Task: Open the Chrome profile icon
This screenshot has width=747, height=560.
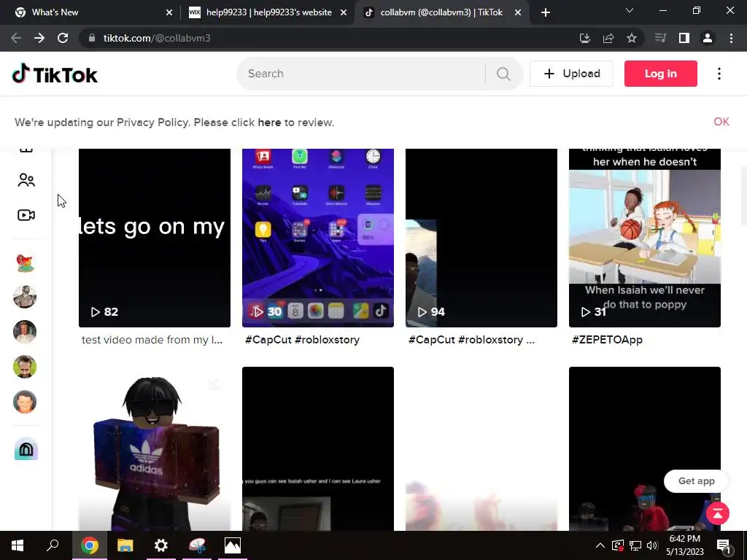Action: click(708, 38)
